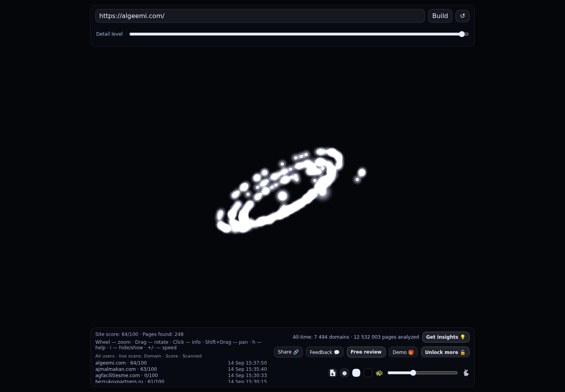565x392 pixels.
Task: Click the Detail level slider handle
Action: [x=462, y=34]
